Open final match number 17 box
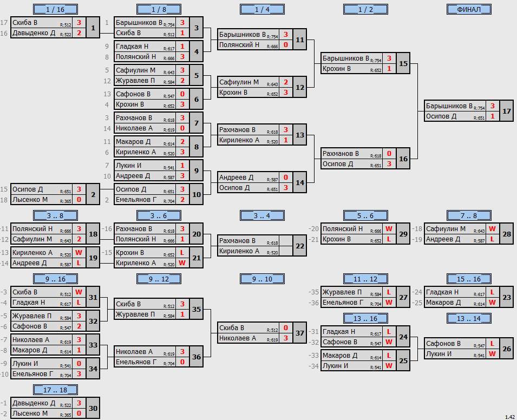The image size is (517, 420). pos(507,111)
